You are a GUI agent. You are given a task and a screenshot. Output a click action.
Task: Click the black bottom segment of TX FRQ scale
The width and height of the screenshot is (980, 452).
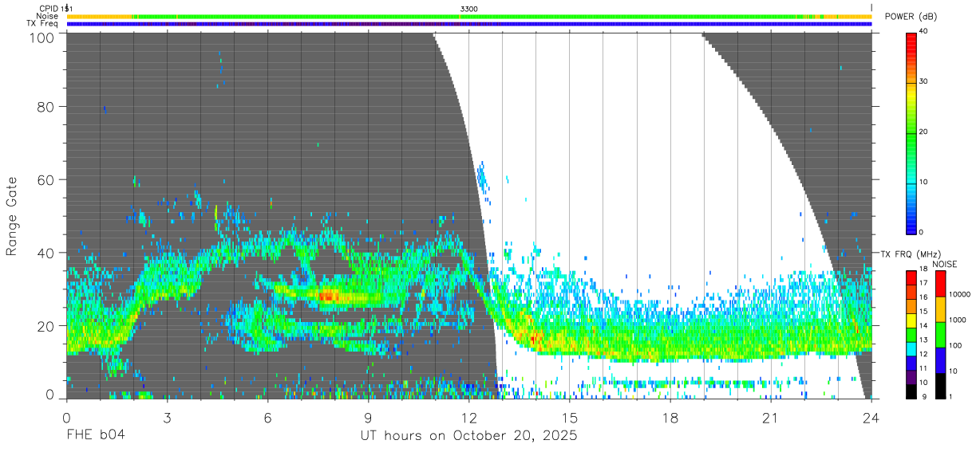coord(911,391)
